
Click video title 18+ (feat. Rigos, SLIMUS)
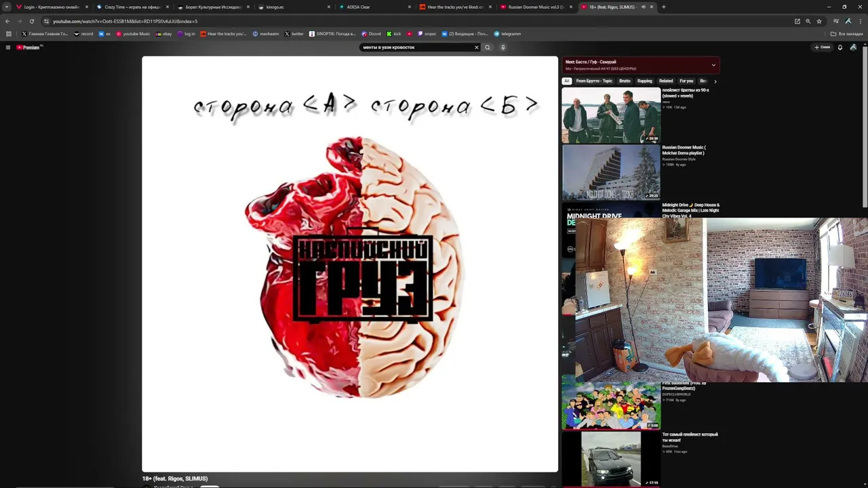175,479
